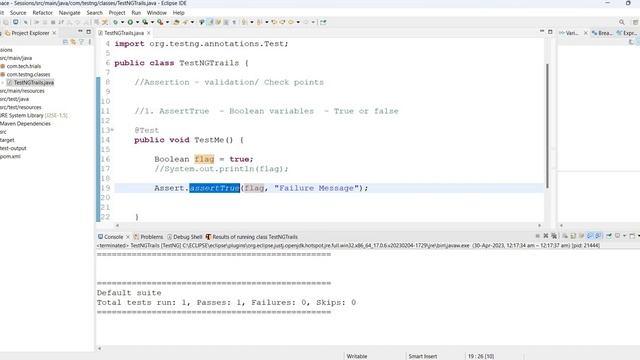Click the editor horizontal scrollbar left arrow
Screen dimensions: 640x360
(x=118, y=225)
